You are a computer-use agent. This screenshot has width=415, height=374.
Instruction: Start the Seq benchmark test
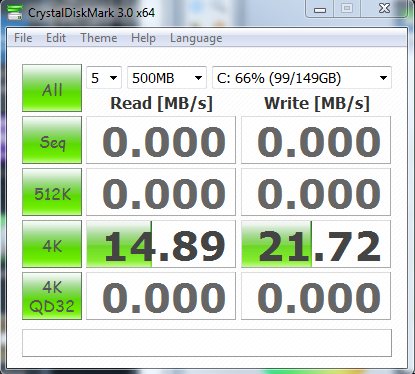pyautogui.click(x=52, y=140)
